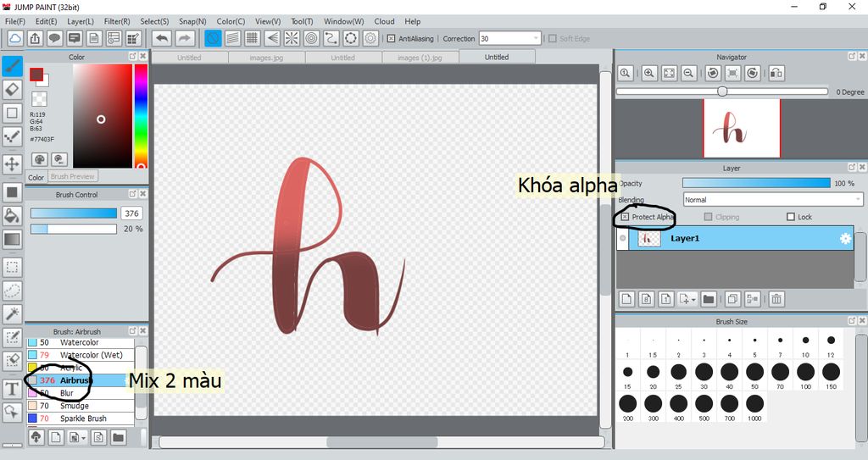Undock the Color panel
This screenshot has width=868, height=460.
(x=133, y=57)
